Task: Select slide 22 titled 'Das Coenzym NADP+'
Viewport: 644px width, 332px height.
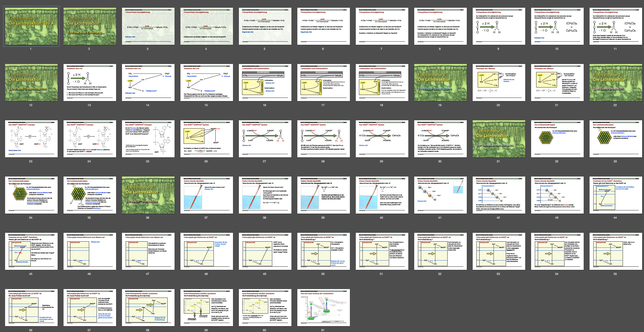Action: point(616,82)
